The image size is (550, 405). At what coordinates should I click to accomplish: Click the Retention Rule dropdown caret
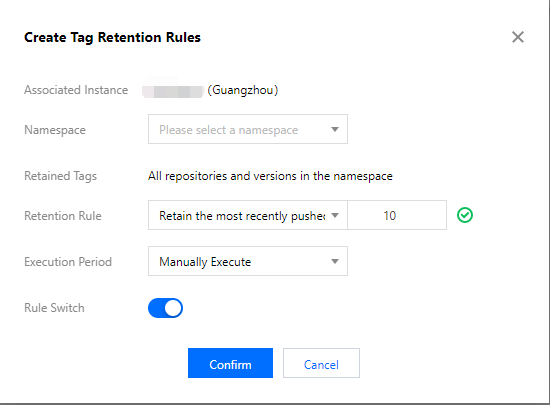[x=335, y=215]
